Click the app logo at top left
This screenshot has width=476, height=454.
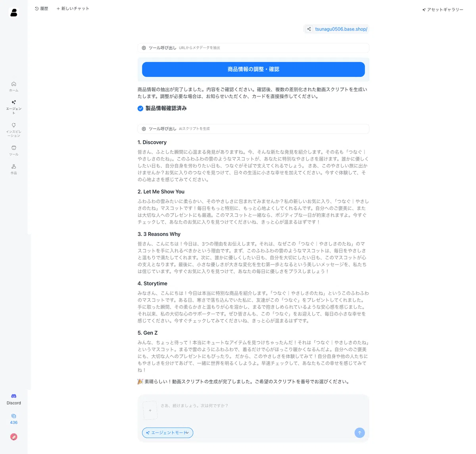click(x=14, y=13)
